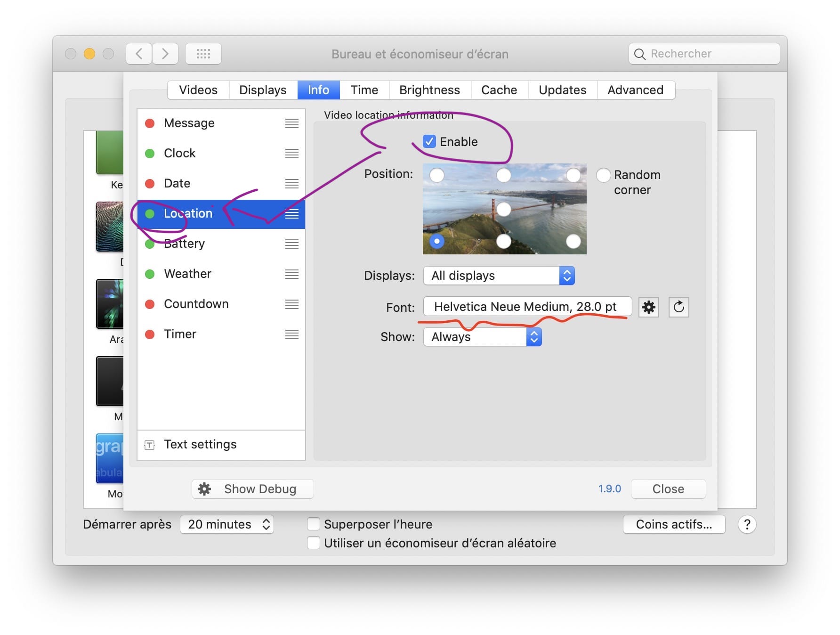This screenshot has width=840, height=635.
Task: Switch to the Advanced tab
Action: tap(635, 90)
